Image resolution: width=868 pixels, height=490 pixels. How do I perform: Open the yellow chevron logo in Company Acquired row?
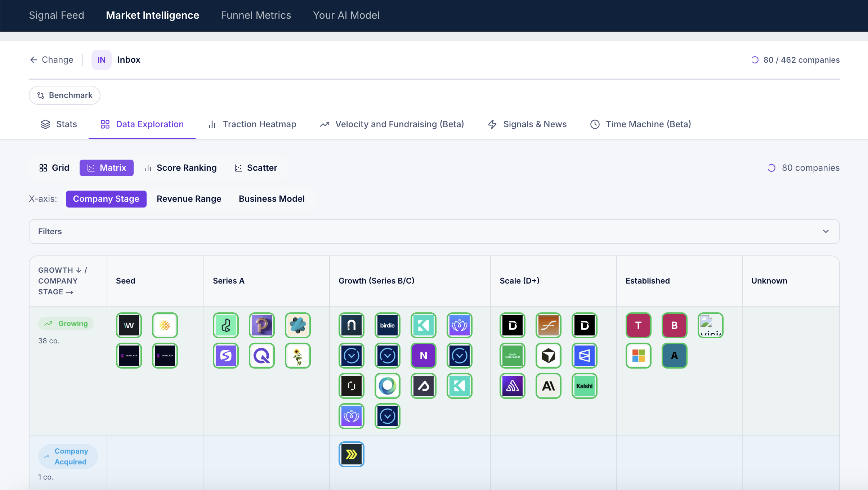351,454
